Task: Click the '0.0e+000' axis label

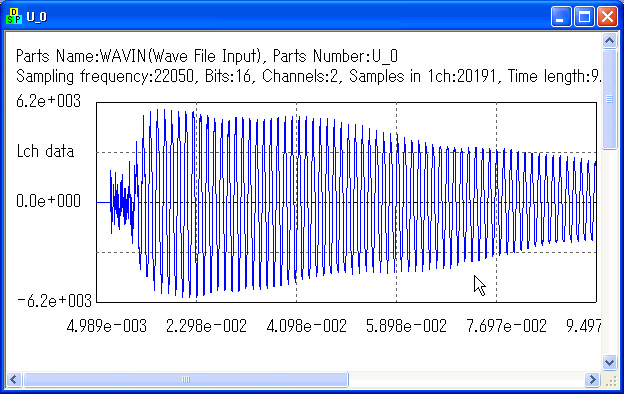Action: coord(49,201)
